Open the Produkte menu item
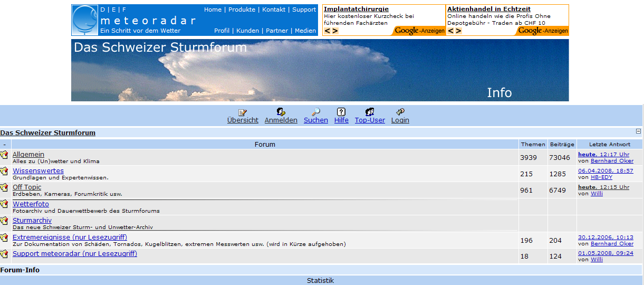 pos(242,9)
